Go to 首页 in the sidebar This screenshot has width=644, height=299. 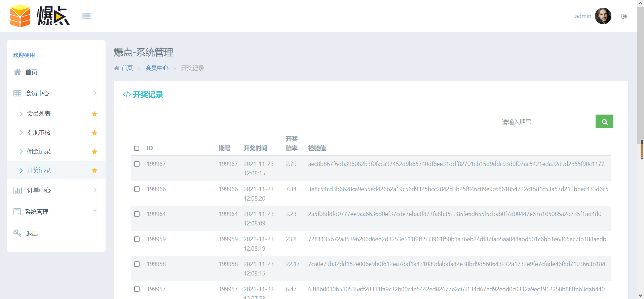31,72
